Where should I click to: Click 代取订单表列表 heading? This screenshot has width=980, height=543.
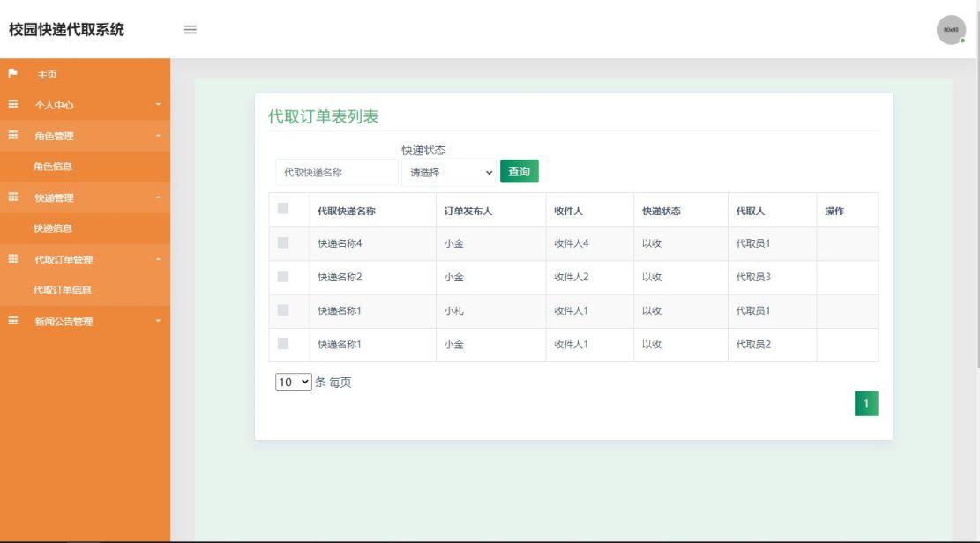pyautogui.click(x=323, y=116)
